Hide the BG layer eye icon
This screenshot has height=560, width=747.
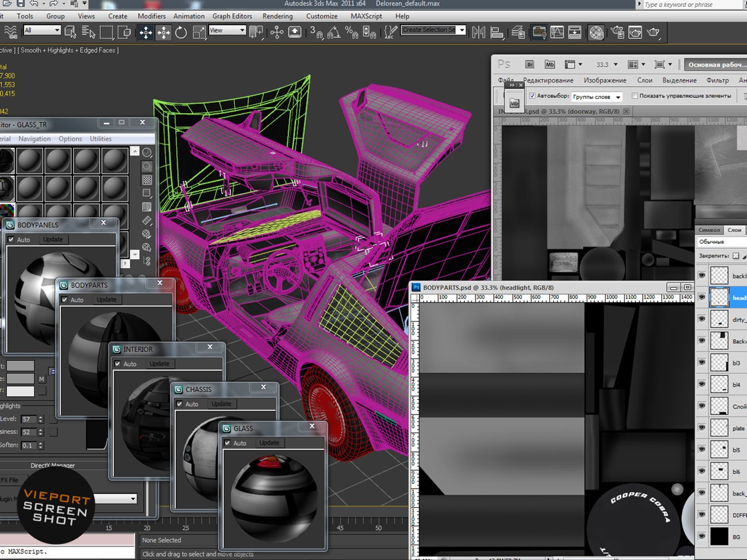(702, 537)
